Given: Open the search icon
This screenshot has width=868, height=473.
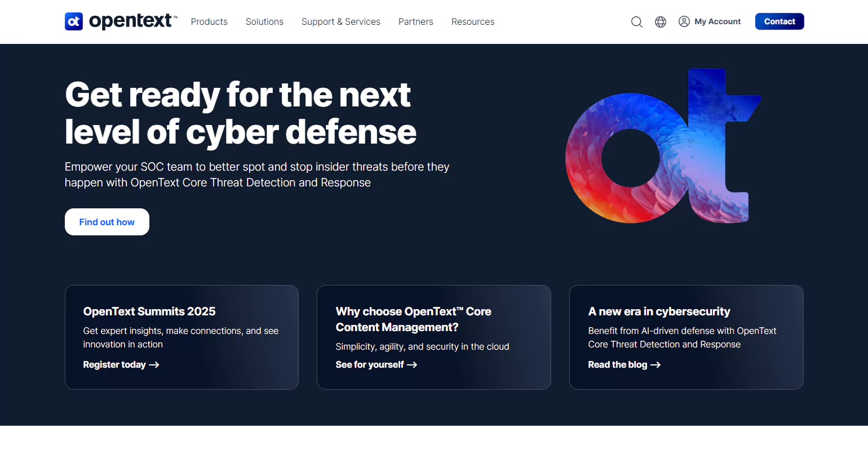Looking at the screenshot, I should click(x=636, y=21).
